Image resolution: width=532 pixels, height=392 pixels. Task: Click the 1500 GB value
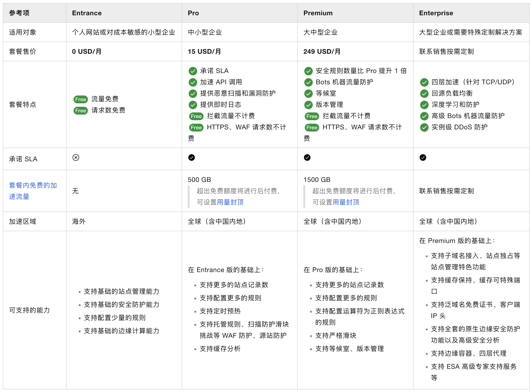click(317, 180)
